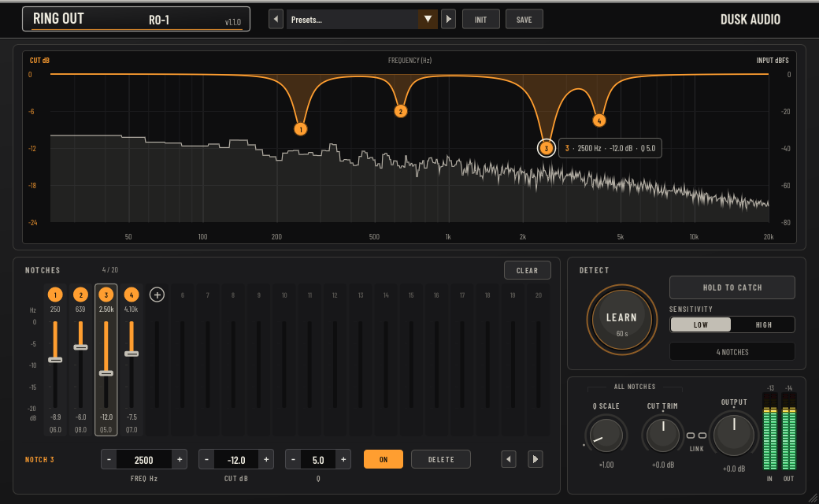Select next notch arrow
Image resolution: width=819 pixels, height=504 pixels.
(535, 460)
